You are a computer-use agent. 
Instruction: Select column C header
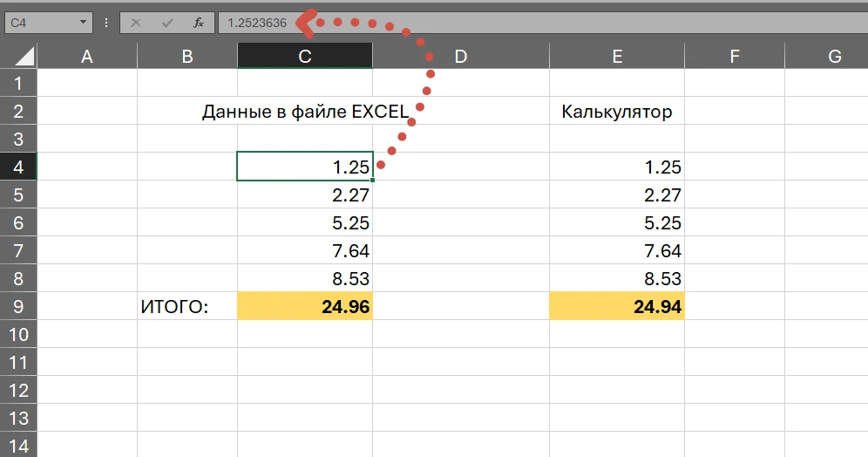point(305,56)
